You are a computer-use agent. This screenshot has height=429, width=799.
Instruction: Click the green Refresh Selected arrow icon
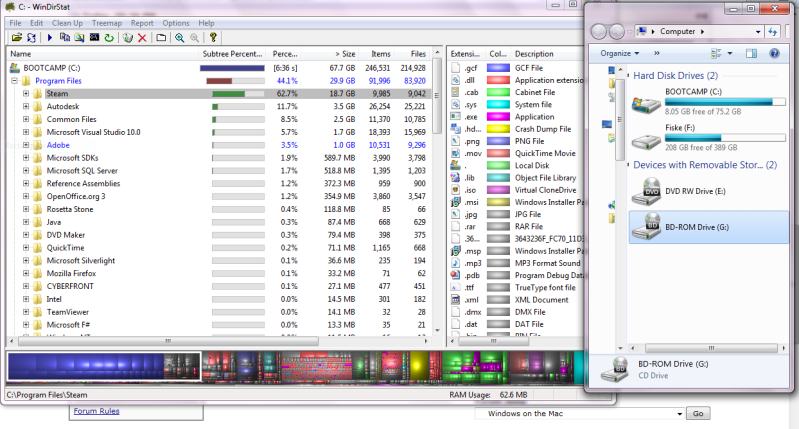109,38
